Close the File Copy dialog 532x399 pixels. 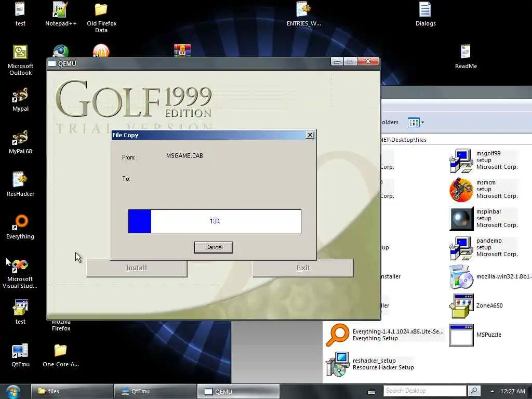click(310, 135)
